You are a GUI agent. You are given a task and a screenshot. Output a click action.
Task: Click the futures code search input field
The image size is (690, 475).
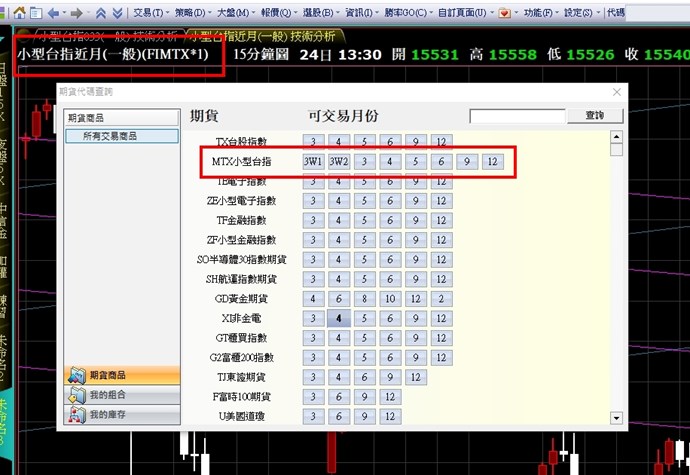click(x=516, y=116)
